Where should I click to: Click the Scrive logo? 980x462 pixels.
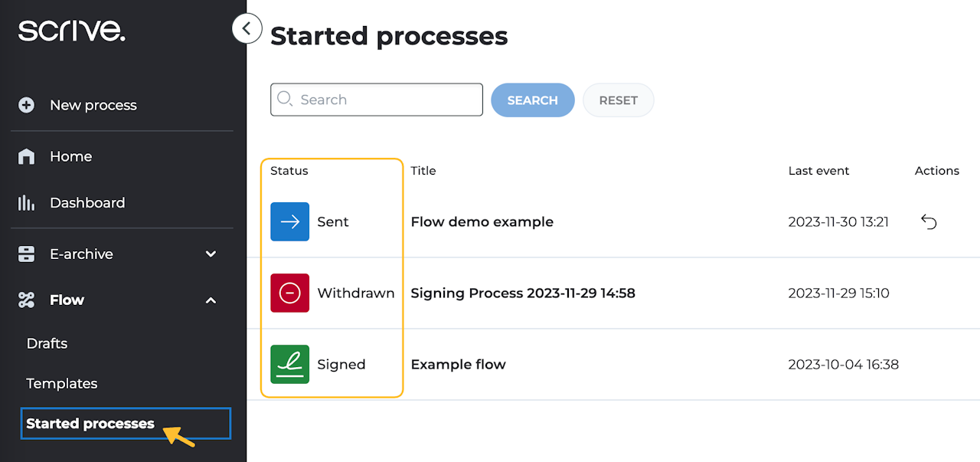click(72, 31)
